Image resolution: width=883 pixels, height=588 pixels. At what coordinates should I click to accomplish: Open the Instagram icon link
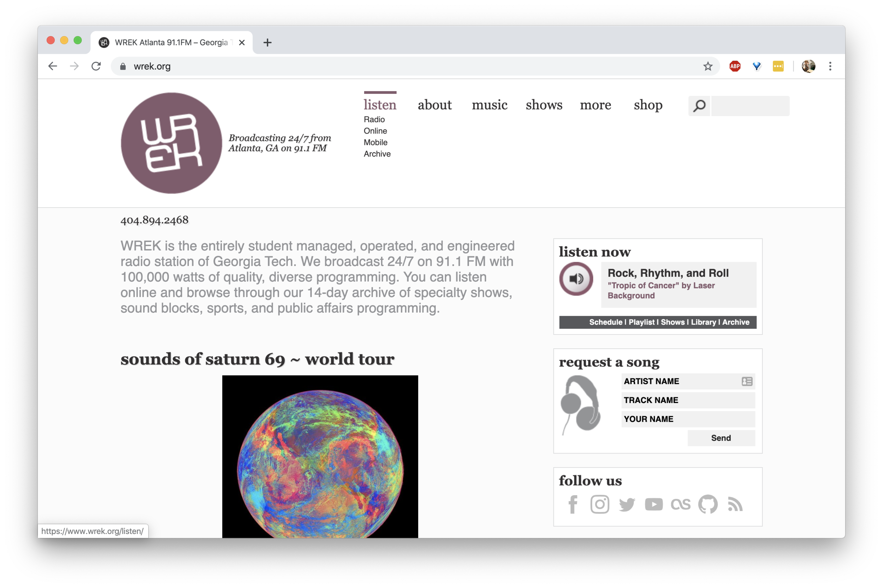point(600,504)
